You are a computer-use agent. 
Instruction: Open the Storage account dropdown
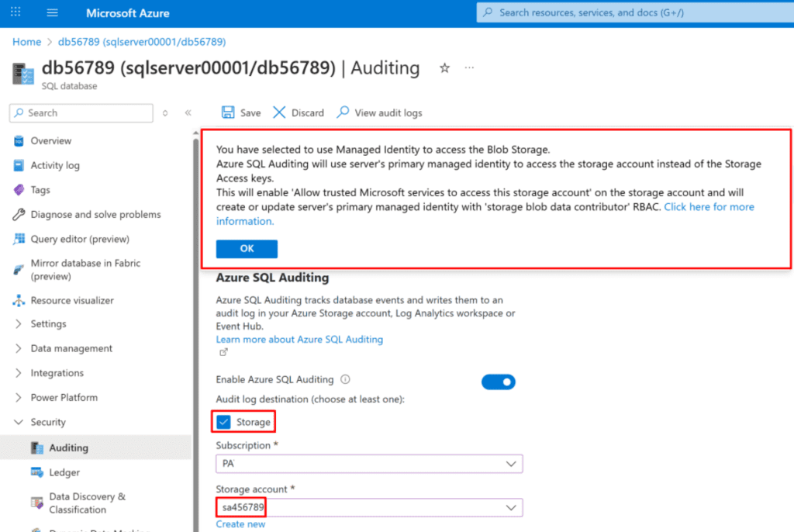tap(369, 507)
